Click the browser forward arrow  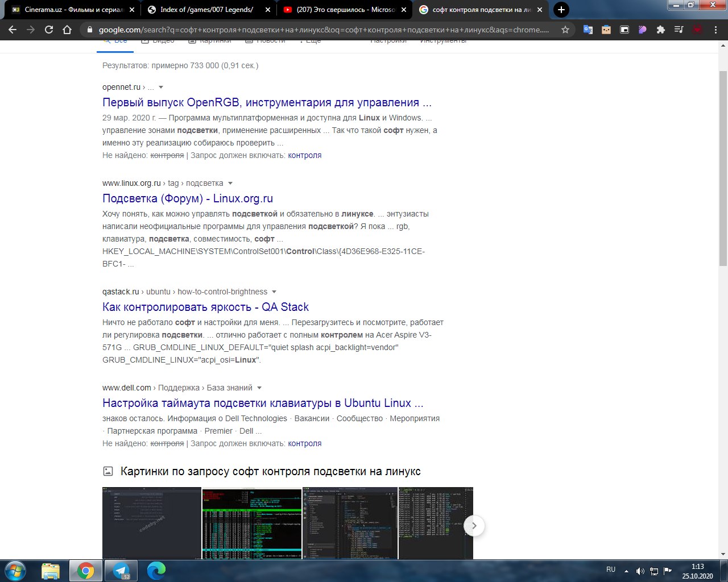(31, 30)
